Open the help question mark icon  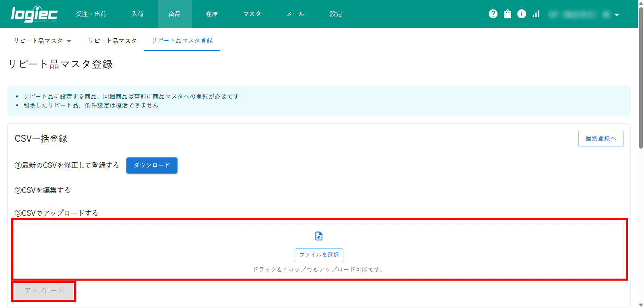click(493, 14)
